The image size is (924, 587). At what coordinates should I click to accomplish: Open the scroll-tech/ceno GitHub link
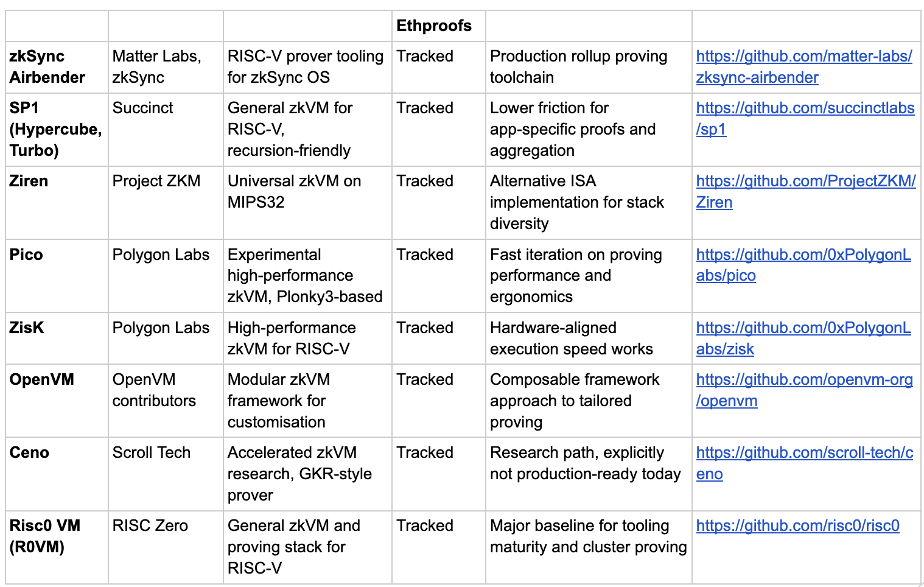tap(804, 463)
